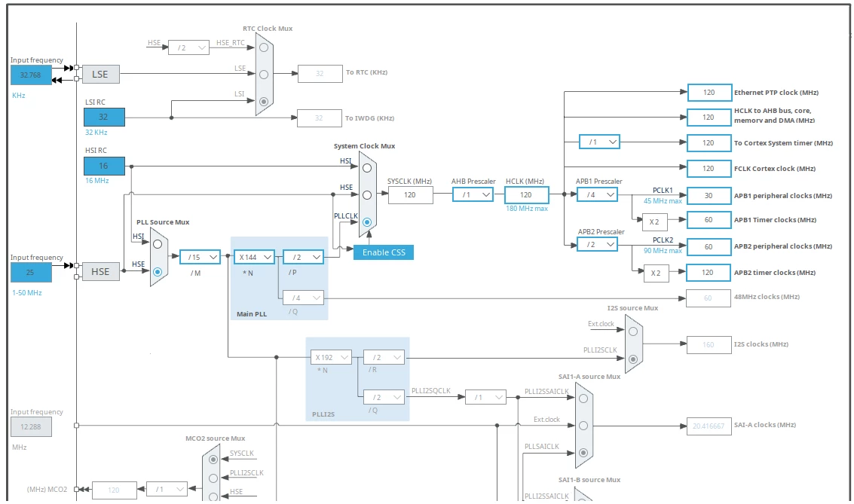Click the APB2 timer X2 multiplier box

(x=656, y=273)
